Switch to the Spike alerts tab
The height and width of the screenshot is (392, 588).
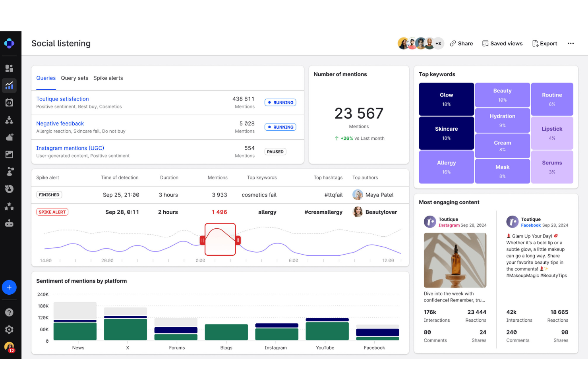coord(108,78)
